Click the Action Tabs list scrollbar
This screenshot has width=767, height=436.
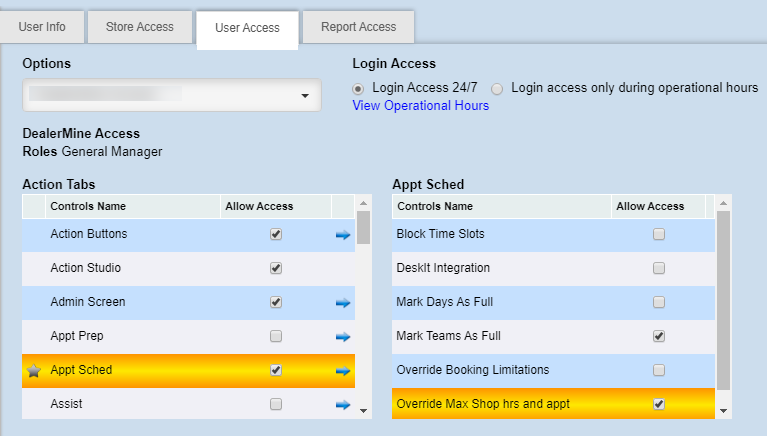364,300
